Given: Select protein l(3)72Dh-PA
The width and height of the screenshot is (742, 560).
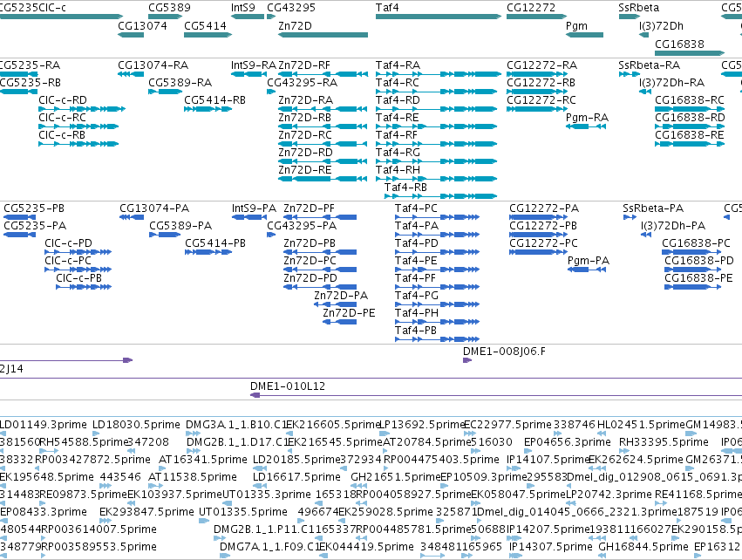Looking at the screenshot, I should 673,225.
